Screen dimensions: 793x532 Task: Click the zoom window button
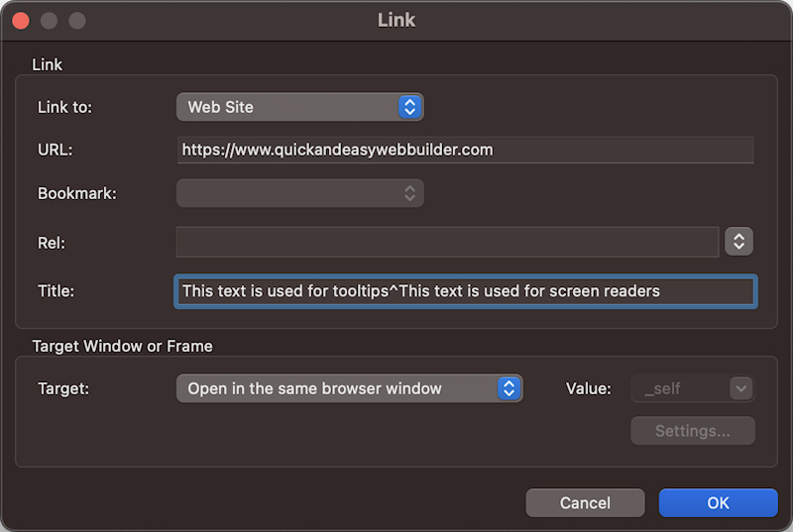click(x=77, y=20)
